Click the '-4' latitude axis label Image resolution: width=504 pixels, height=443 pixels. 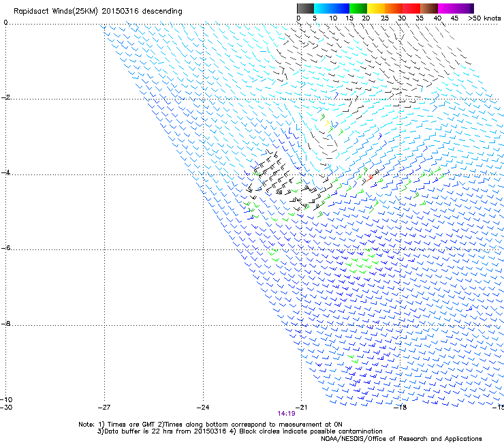[5, 172]
